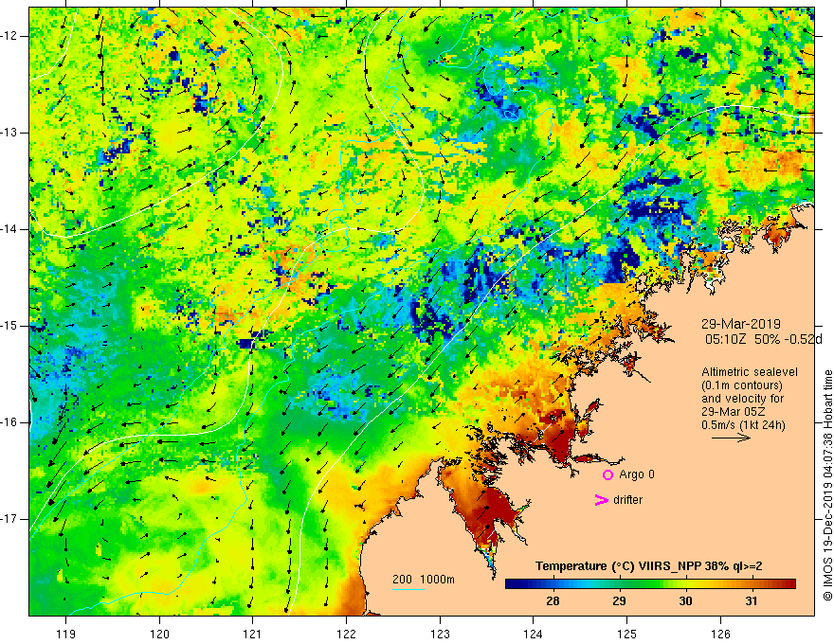Click the longitude axis label 126
Image resolution: width=834 pixels, height=644 pixels.
pos(720,634)
